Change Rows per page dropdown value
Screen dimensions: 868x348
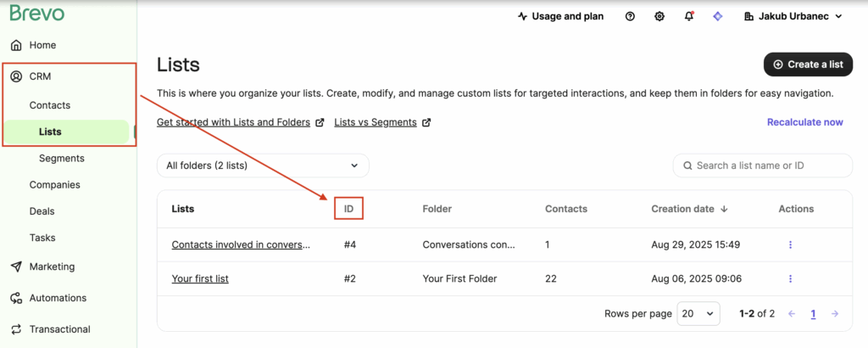point(698,313)
